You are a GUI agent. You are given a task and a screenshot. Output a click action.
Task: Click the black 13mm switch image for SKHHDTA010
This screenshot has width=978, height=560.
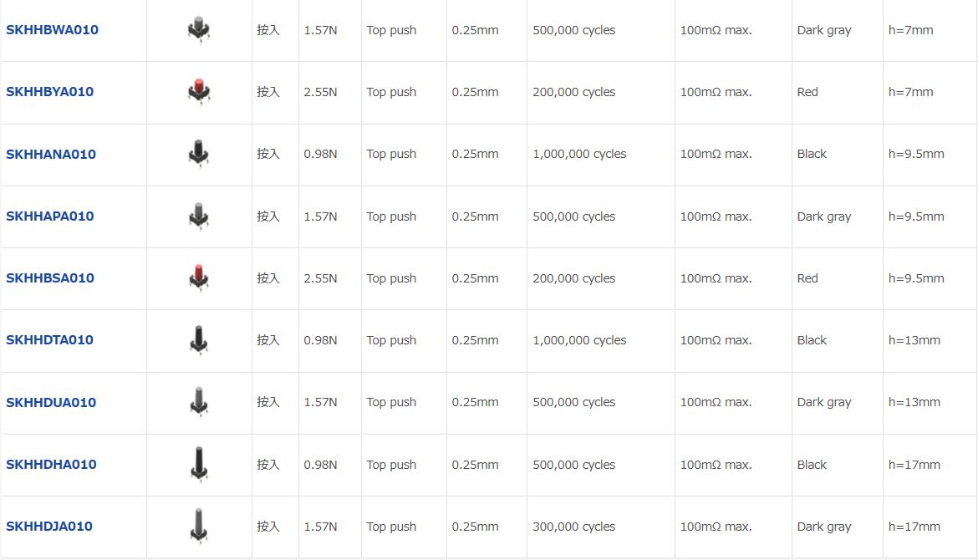click(199, 340)
